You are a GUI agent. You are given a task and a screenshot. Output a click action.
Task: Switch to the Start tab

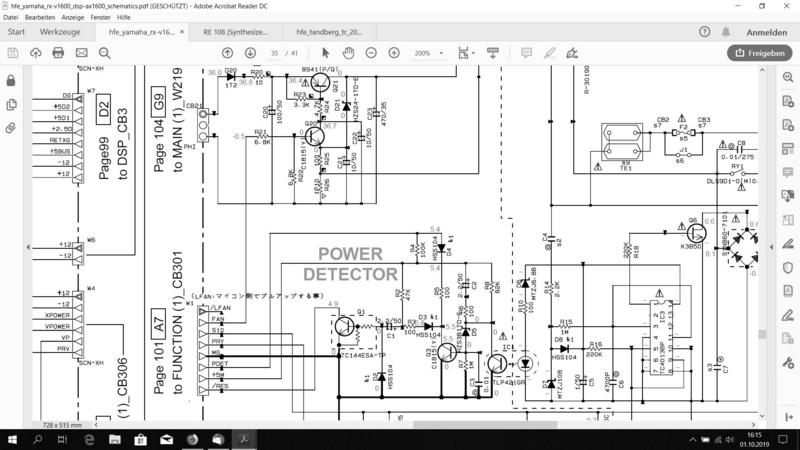click(16, 32)
